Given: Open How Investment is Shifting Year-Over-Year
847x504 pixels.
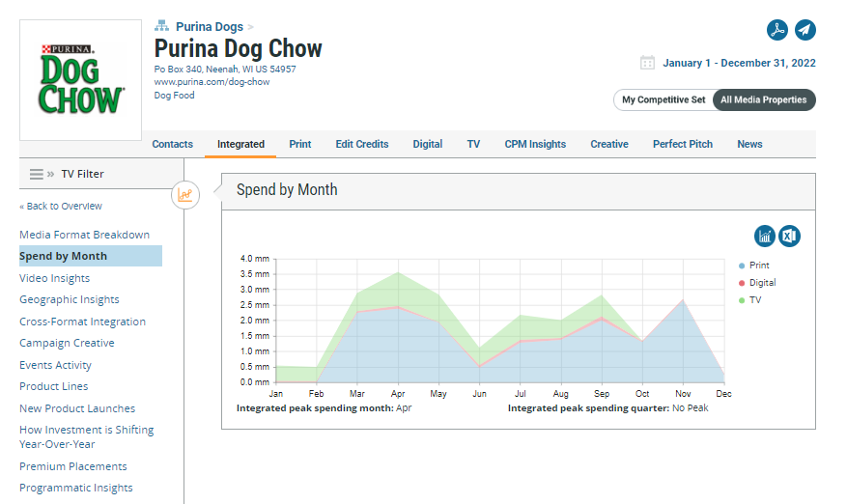Looking at the screenshot, I should coord(86,437).
